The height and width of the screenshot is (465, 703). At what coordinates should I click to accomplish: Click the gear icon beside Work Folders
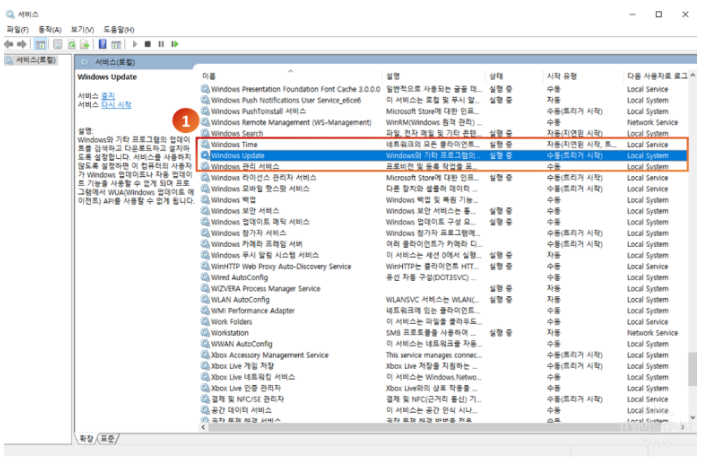coord(205,322)
